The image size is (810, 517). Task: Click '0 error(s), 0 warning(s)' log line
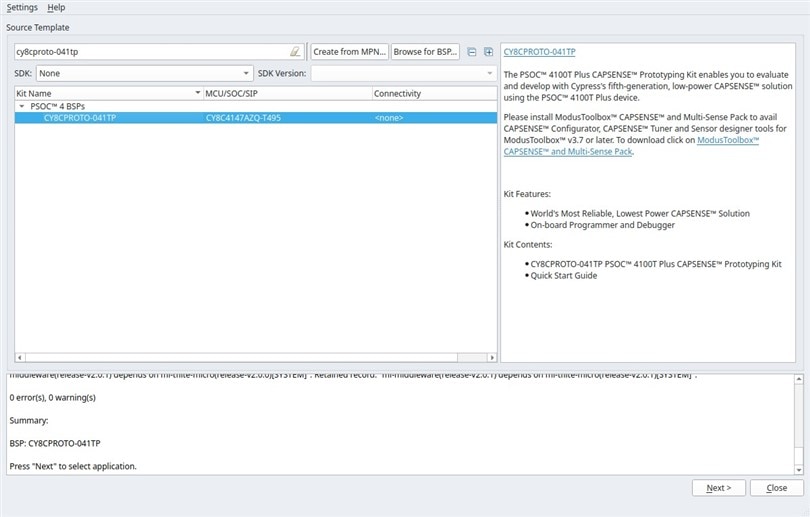tap(53, 398)
